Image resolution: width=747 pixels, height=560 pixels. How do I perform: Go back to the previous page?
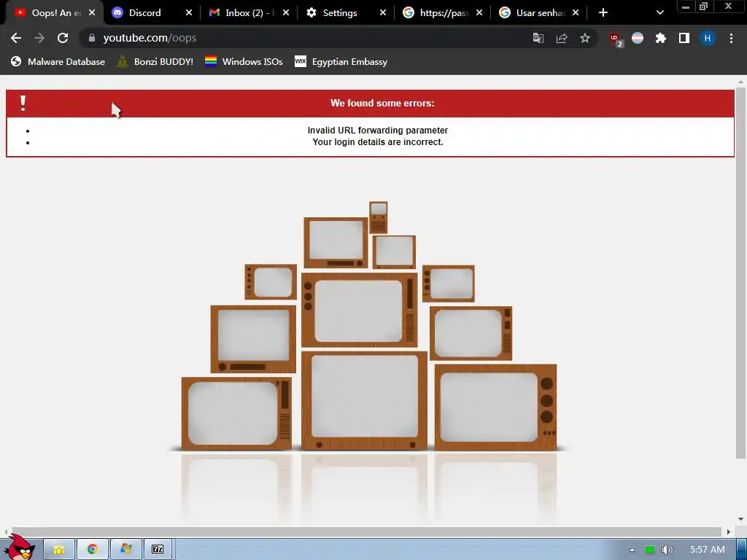(16, 38)
